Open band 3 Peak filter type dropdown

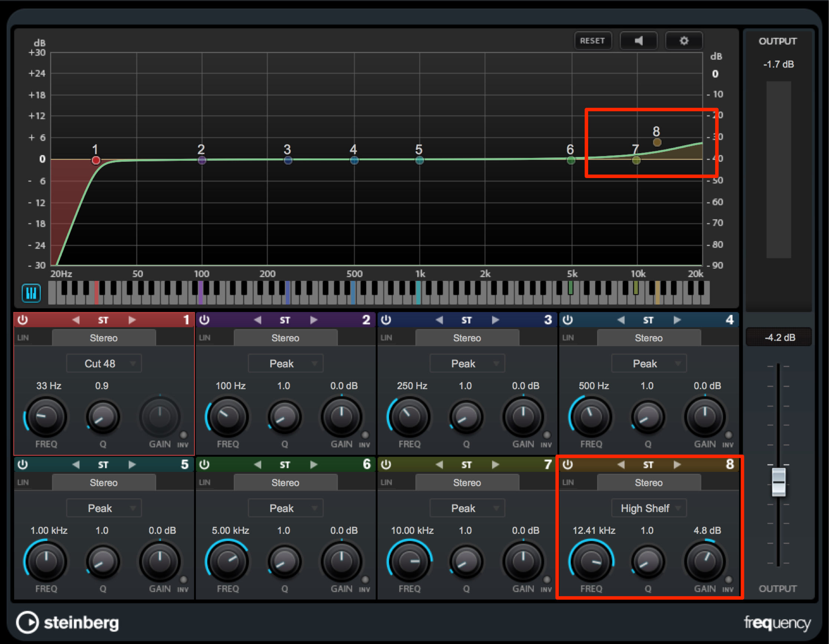point(467,364)
